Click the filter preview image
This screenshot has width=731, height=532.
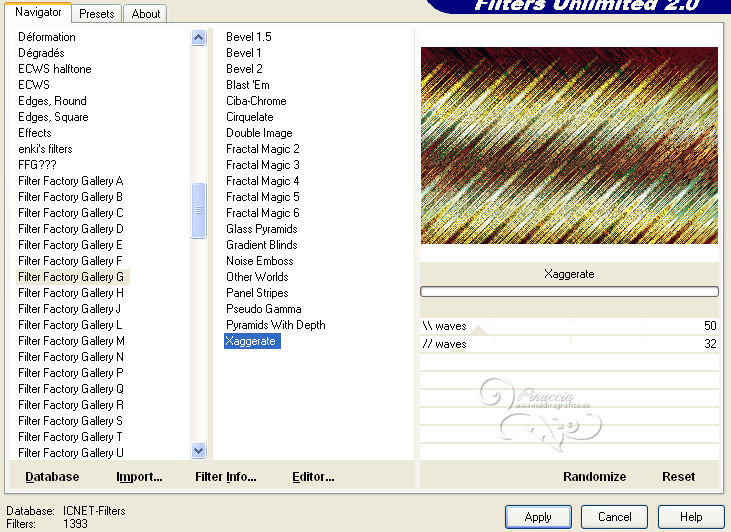coord(569,145)
